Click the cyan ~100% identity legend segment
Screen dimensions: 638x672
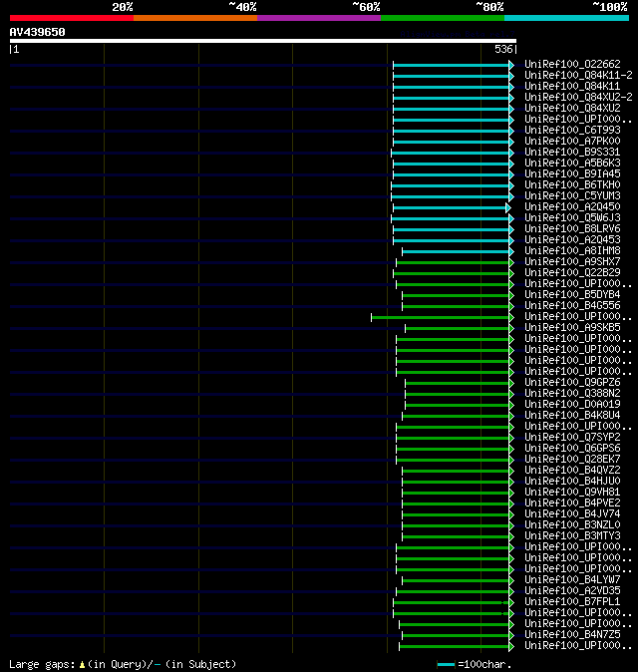pos(567,18)
